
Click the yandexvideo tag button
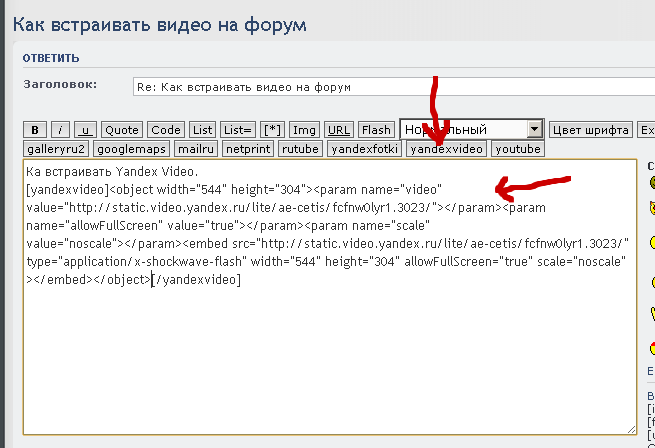coord(447,149)
